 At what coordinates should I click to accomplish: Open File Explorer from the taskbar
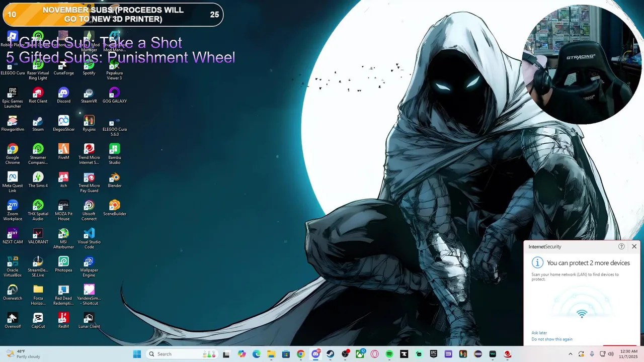(x=271, y=354)
